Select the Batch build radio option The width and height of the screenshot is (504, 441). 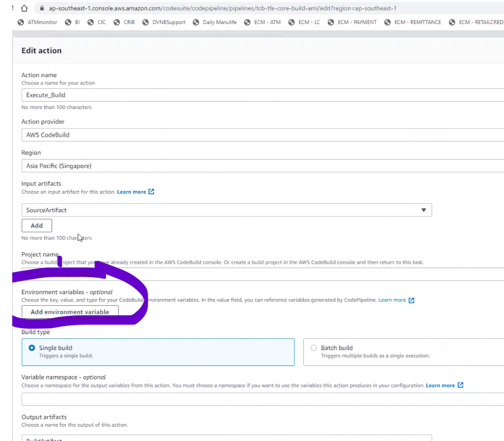coord(313,348)
